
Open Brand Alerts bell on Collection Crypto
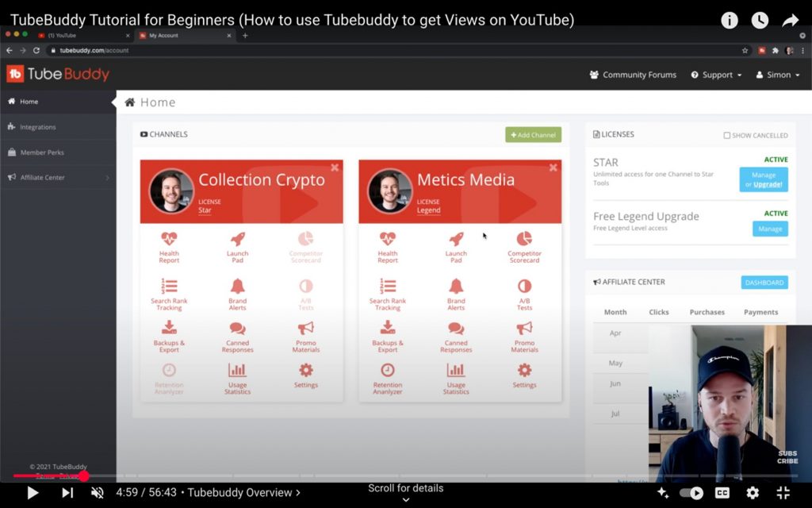(x=237, y=292)
